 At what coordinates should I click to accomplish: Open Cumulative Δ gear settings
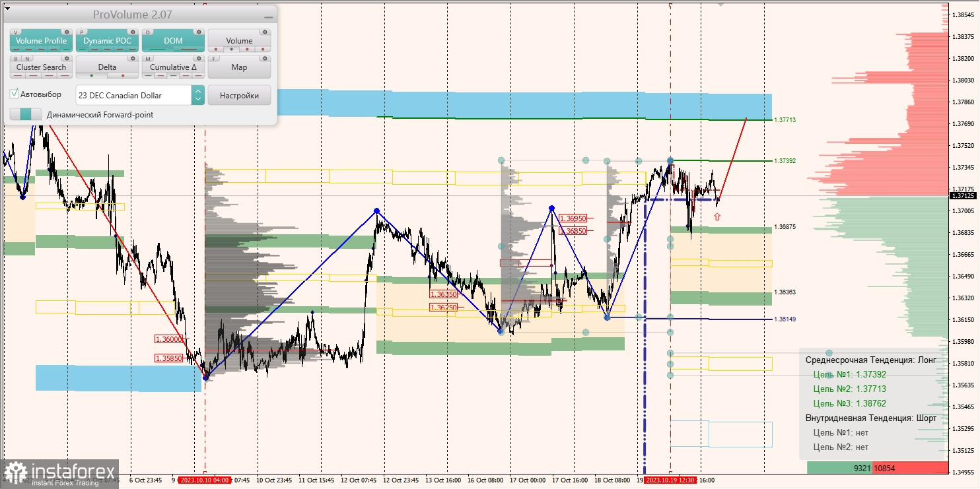point(199,58)
